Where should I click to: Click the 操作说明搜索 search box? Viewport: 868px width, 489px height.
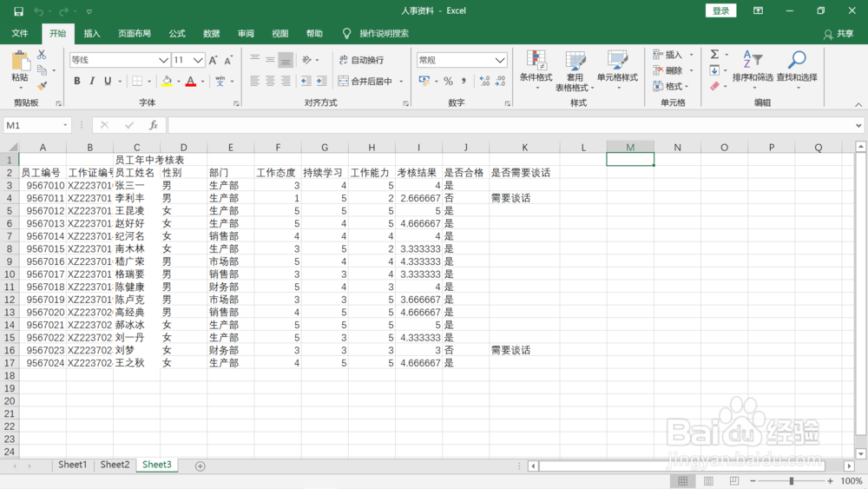[x=385, y=33]
